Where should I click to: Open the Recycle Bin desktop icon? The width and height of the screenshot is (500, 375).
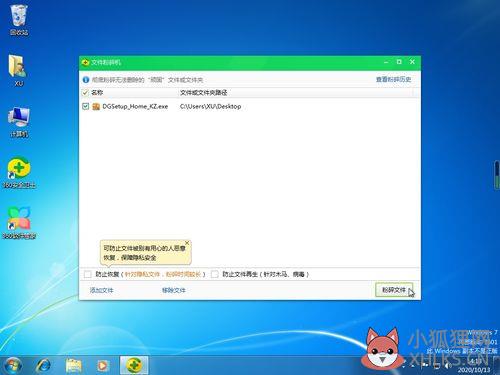[19, 19]
